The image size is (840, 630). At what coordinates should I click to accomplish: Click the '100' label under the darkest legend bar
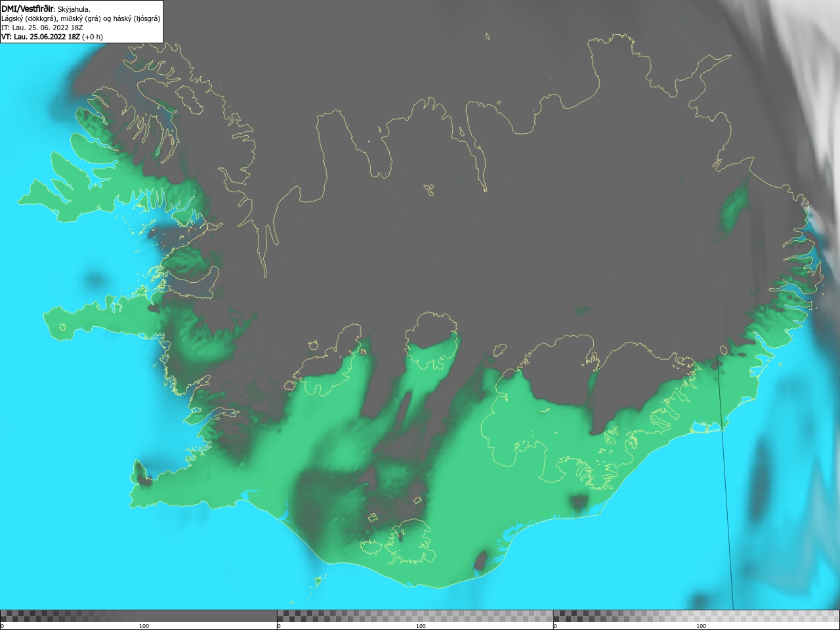pos(144,626)
